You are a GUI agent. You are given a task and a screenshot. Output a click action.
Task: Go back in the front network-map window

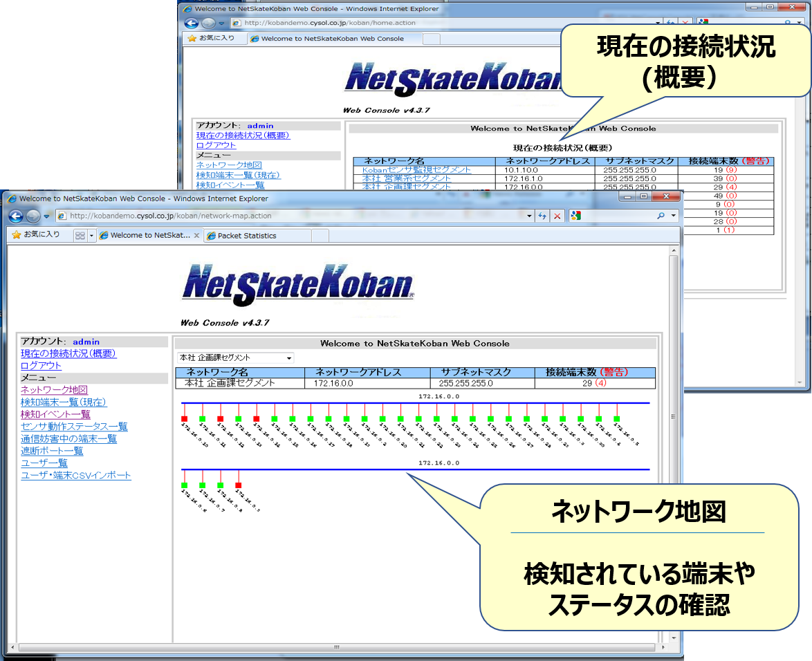point(16,216)
